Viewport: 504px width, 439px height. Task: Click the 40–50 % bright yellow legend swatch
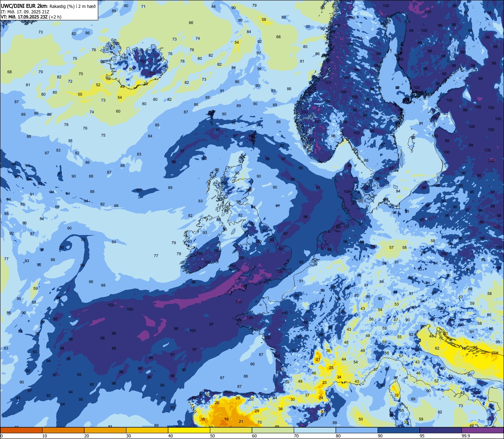point(189,430)
